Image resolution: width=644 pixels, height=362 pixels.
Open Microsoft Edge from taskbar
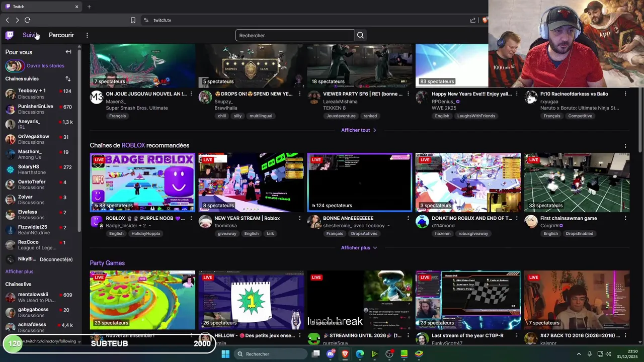tap(360, 354)
